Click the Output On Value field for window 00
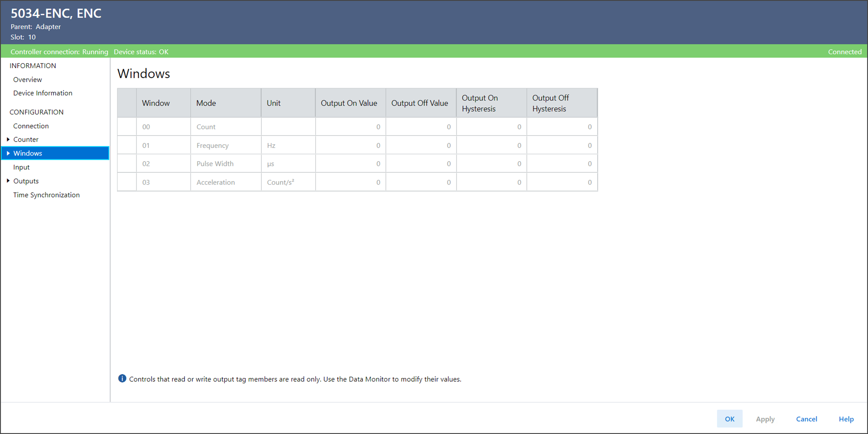The image size is (868, 434). [x=350, y=127]
